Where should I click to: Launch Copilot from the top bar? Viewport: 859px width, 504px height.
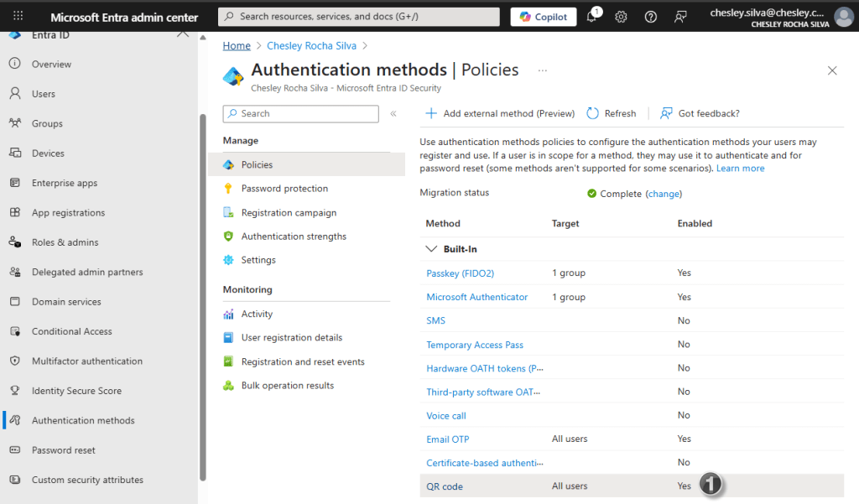541,17
